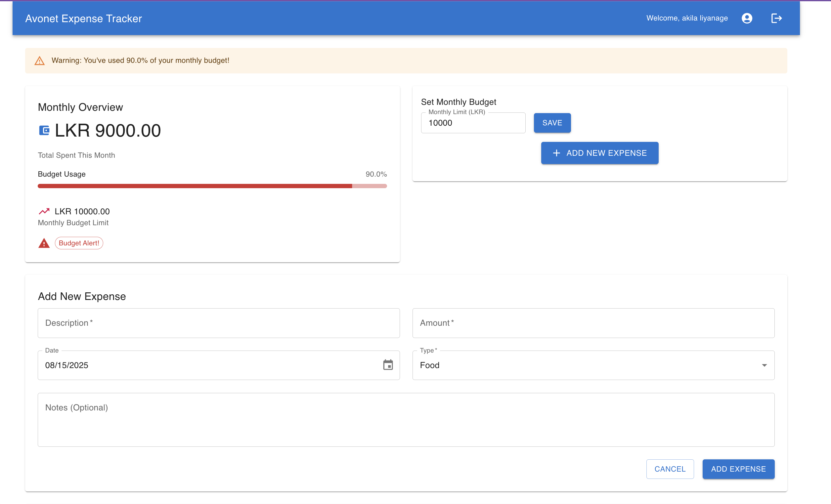Click the user account profile icon
The image size is (831, 504).
point(747,18)
